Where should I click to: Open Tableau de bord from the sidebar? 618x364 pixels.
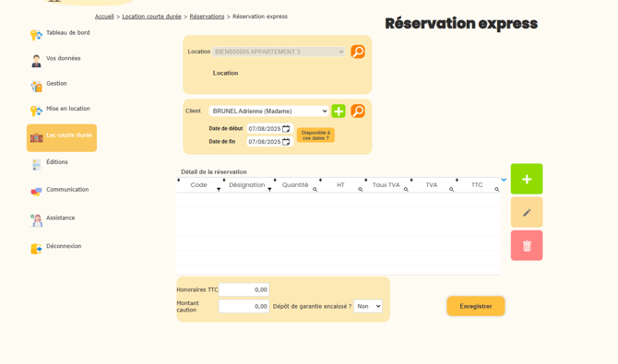coord(67,32)
